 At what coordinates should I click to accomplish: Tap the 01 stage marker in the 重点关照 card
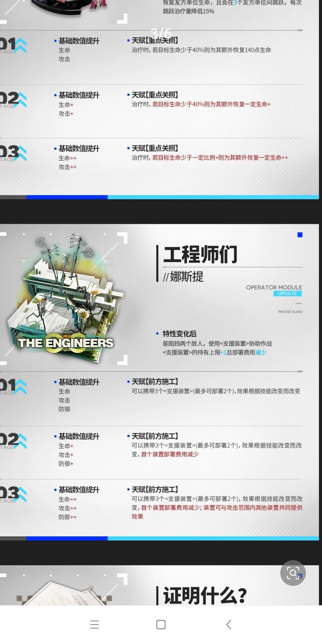point(13,45)
